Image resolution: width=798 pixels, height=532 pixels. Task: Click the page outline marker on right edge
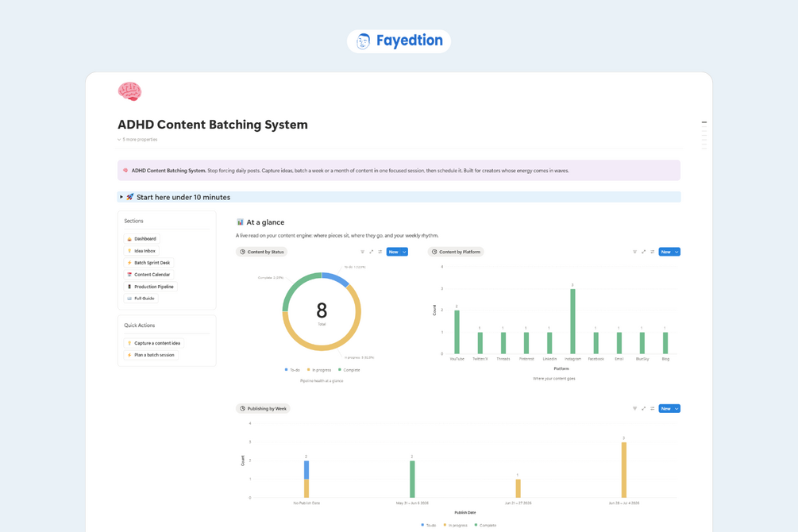pyautogui.click(x=704, y=122)
